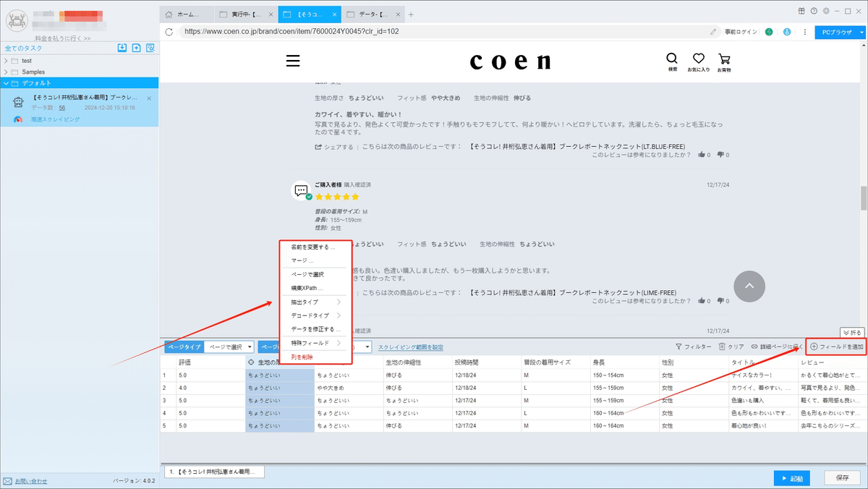Image resolution: width=868 pixels, height=489 pixels.
Task: Click the フィールドを追加 button
Action: pyautogui.click(x=835, y=347)
